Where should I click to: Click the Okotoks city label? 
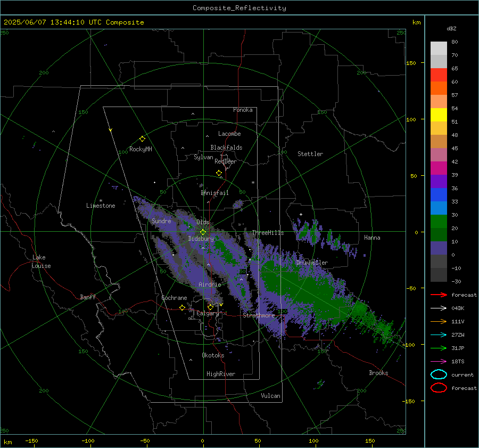coord(213,355)
